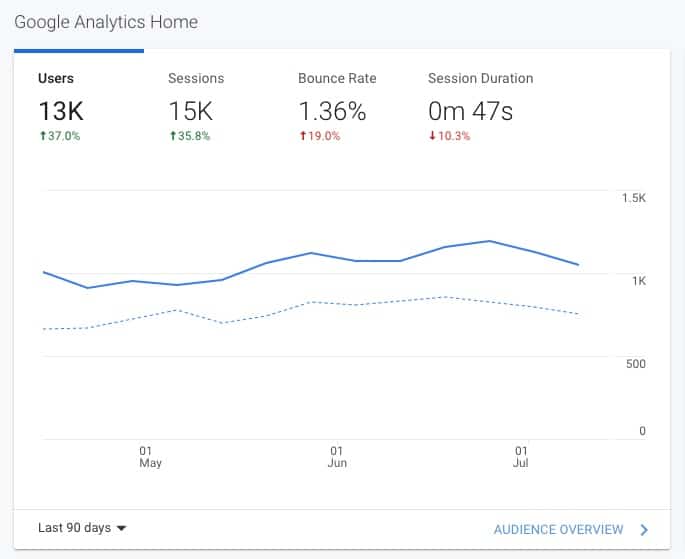
Task: Click the chevron arrow beside Audience Overview
Action: click(644, 530)
